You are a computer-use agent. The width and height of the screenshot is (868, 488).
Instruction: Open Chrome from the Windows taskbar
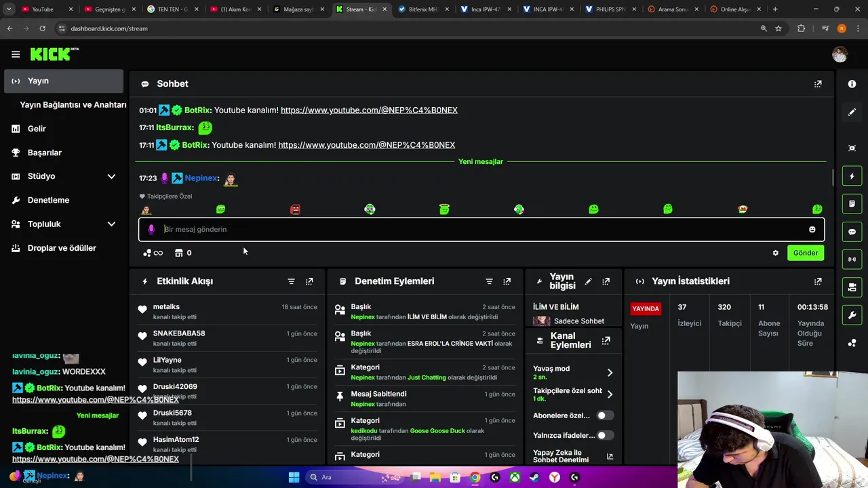(475, 477)
